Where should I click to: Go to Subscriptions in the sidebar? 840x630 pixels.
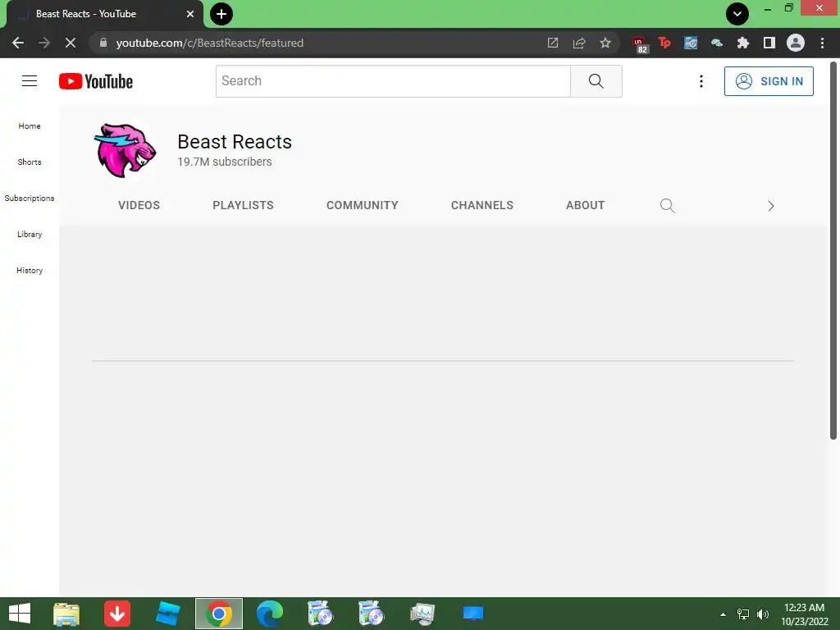click(30, 199)
